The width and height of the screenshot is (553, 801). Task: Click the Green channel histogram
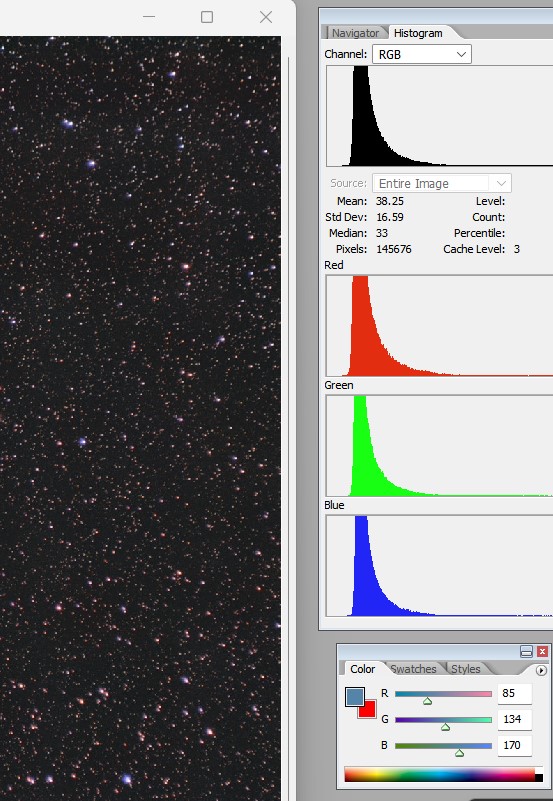click(x=439, y=445)
